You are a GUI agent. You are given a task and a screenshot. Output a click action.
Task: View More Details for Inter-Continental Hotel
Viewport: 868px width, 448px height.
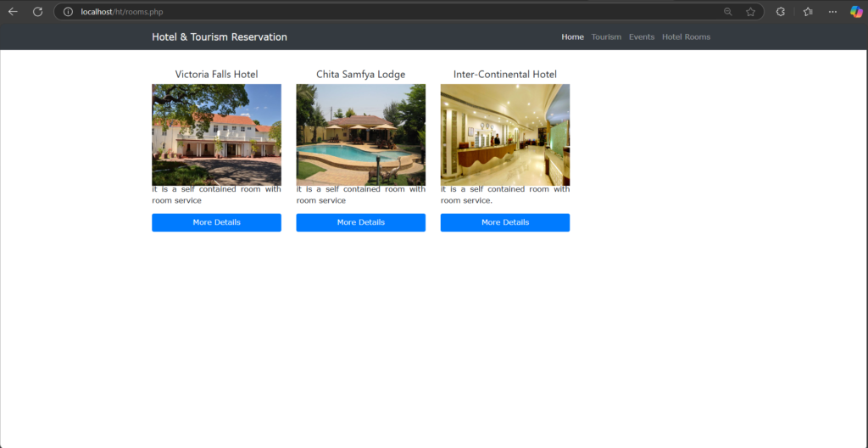[505, 222]
